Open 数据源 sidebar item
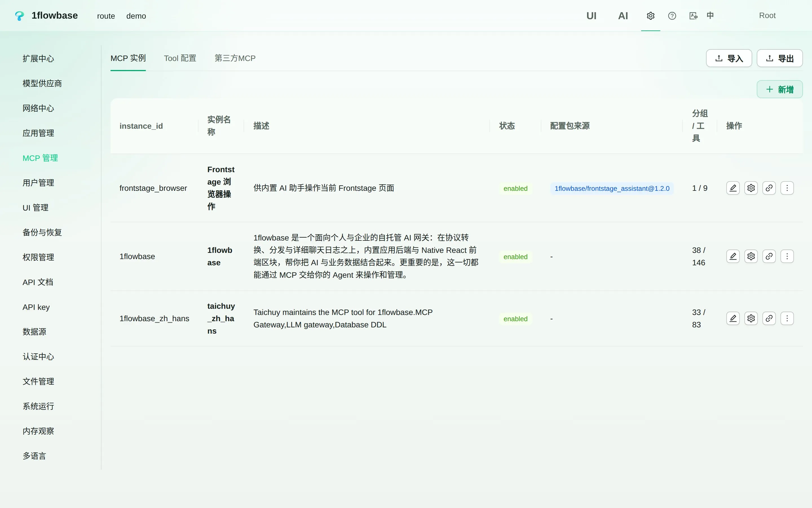Image resolution: width=812 pixels, height=508 pixels. click(x=34, y=332)
